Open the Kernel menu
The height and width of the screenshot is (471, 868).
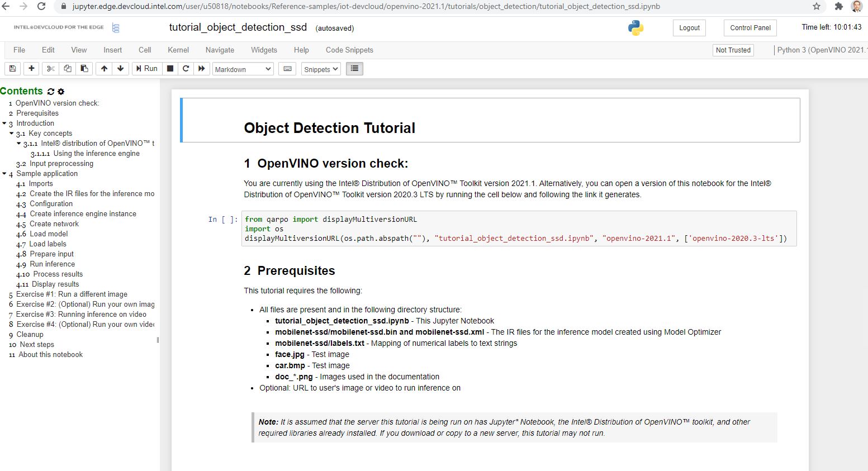[x=178, y=50]
